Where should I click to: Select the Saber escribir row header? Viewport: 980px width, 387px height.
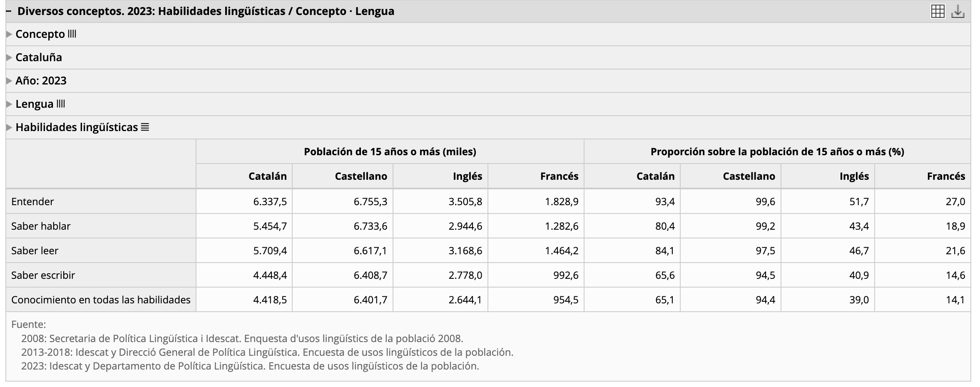click(x=43, y=275)
